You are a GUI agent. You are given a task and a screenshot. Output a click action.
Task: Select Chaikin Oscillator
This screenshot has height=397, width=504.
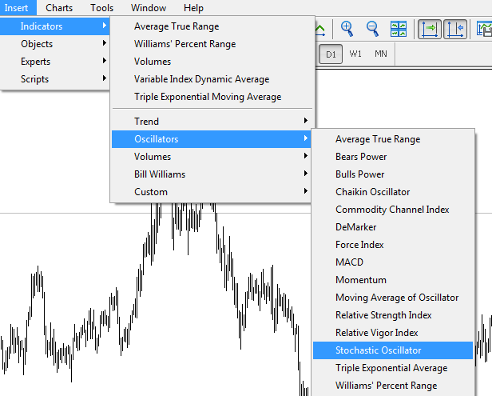tap(393, 192)
